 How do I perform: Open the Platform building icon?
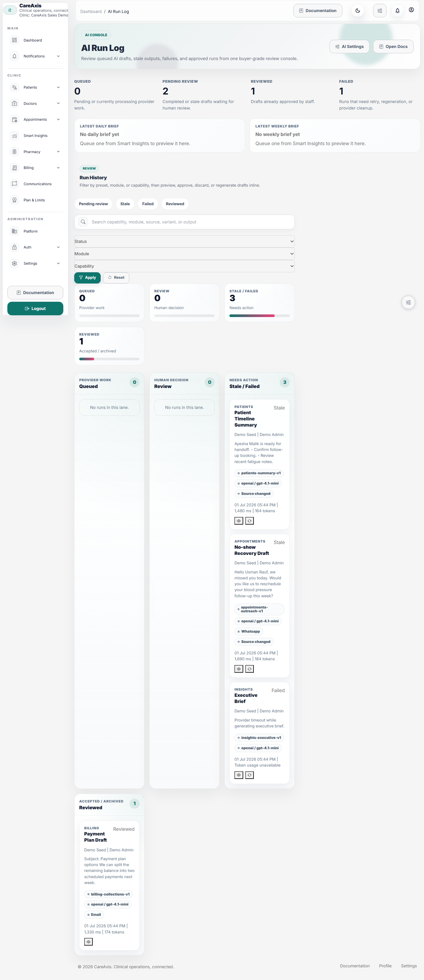[14, 231]
